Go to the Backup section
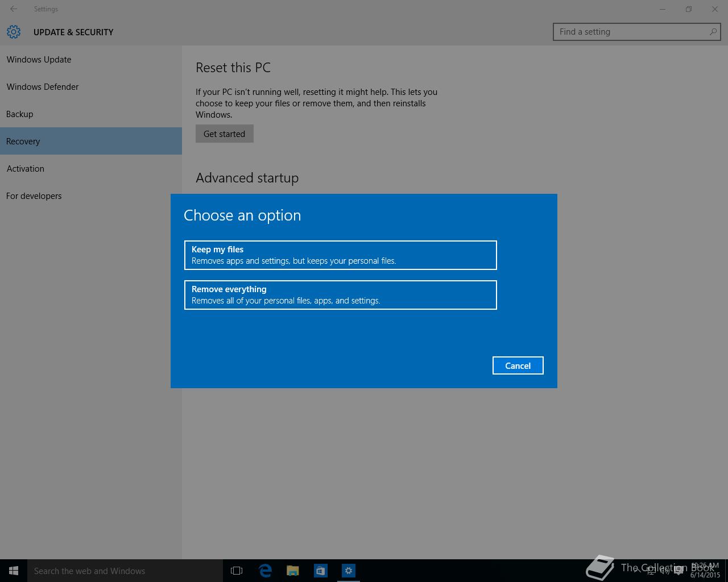The image size is (728, 582). click(91, 114)
